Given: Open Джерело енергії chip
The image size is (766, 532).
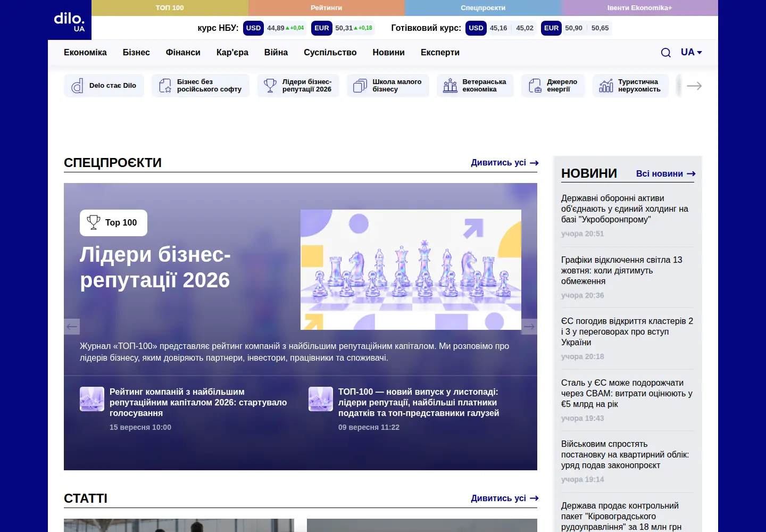Looking at the screenshot, I should point(553,86).
